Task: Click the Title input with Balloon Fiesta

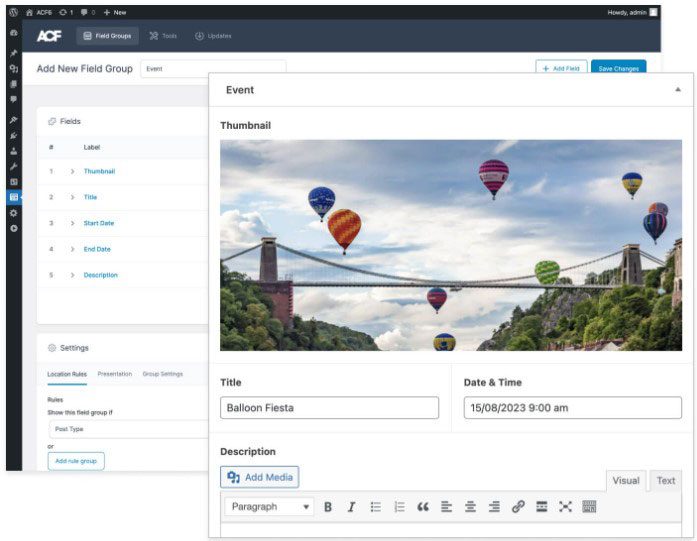Action: point(329,408)
